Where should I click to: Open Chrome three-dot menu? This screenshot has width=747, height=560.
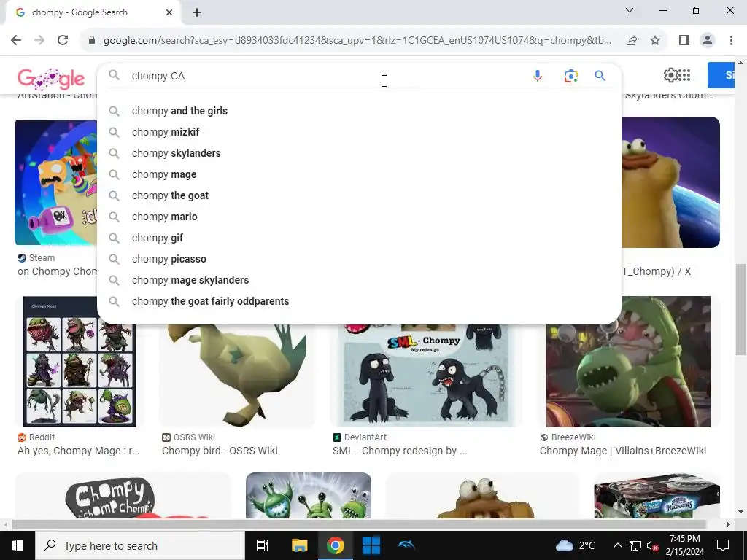pos(731,41)
